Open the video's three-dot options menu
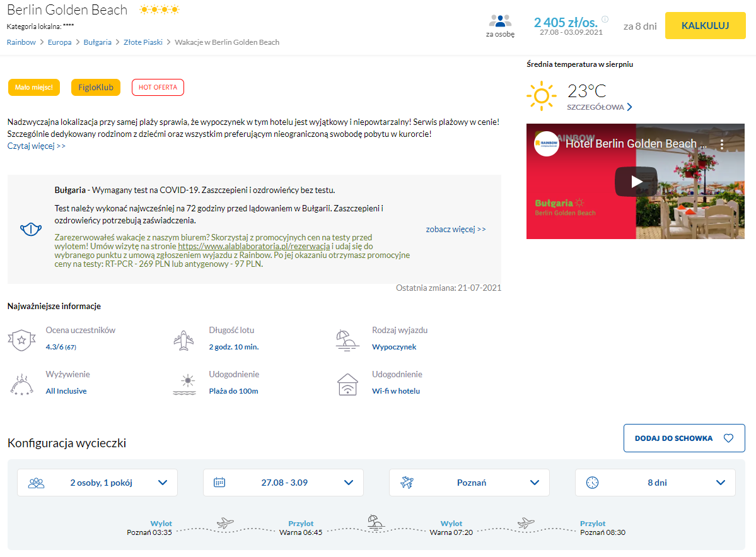The image size is (756, 557). pos(723,144)
